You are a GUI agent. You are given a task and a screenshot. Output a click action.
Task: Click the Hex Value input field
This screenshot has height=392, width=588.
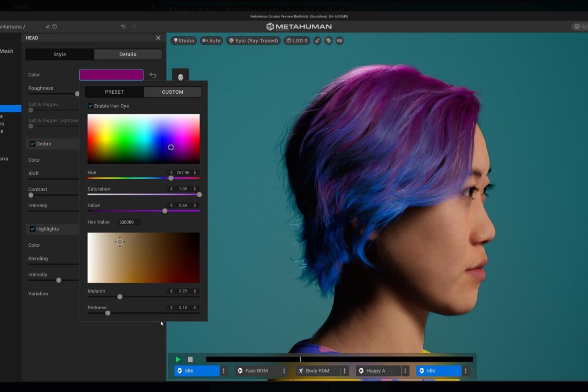coord(129,222)
